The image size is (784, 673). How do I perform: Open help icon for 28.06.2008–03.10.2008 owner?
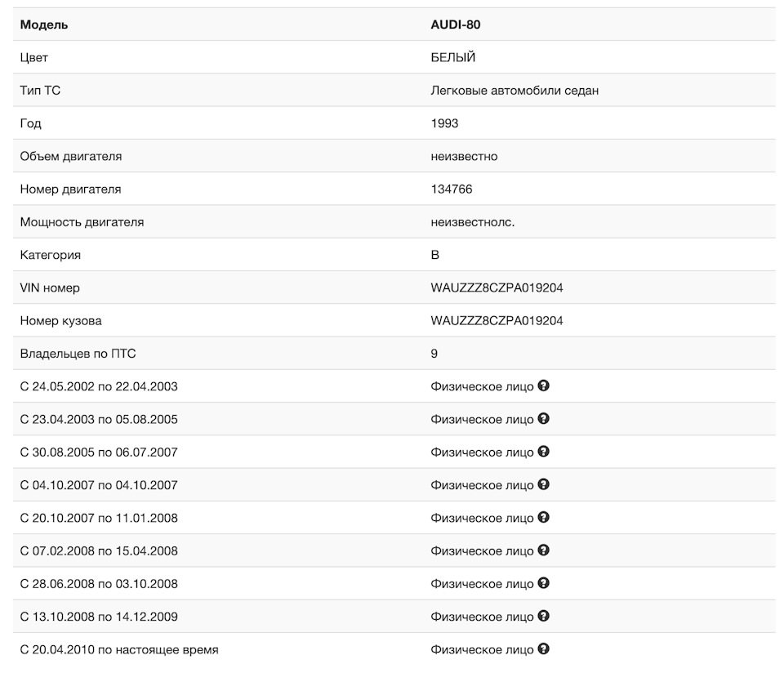[544, 583]
